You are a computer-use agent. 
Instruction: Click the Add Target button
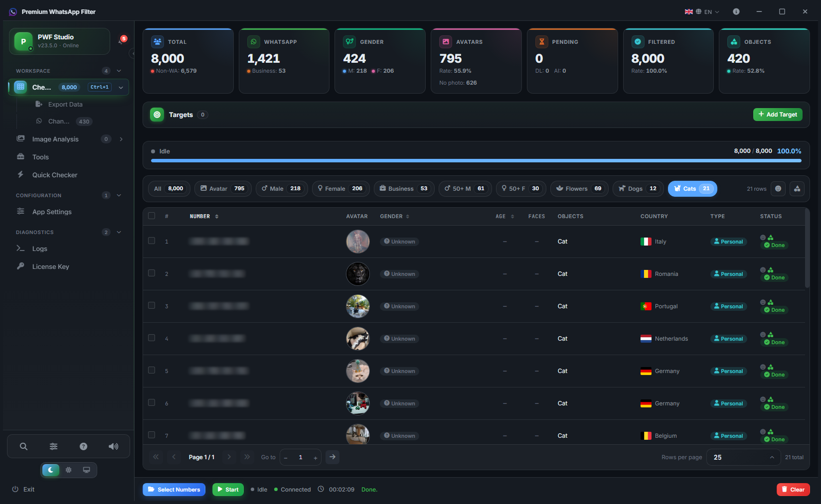[778, 115]
